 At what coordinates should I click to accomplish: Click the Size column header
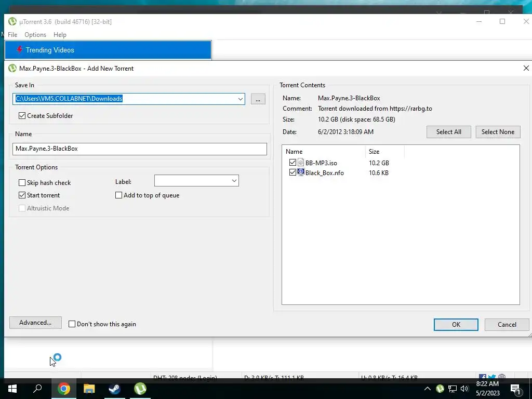pyautogui.click(x=385, y=152)
